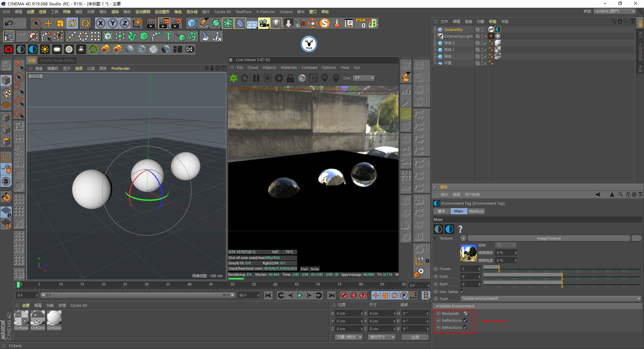Open Edit Render Settings clapboard with gear

[x=176, y=23]
